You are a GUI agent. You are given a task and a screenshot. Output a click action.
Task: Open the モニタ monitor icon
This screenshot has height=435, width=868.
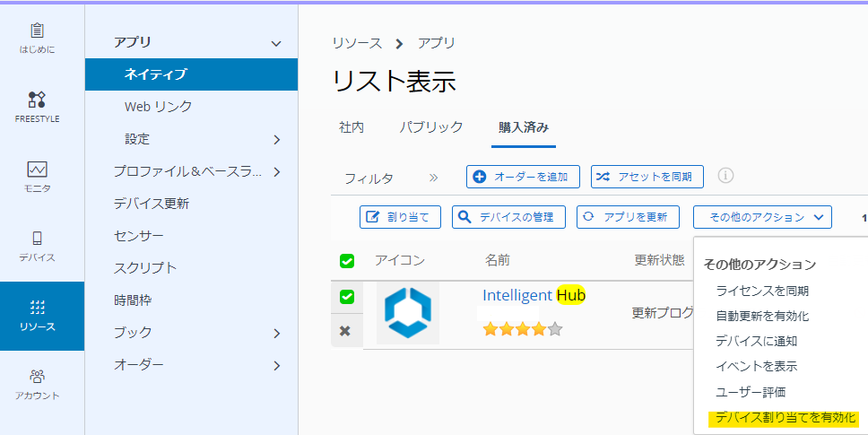37,169
